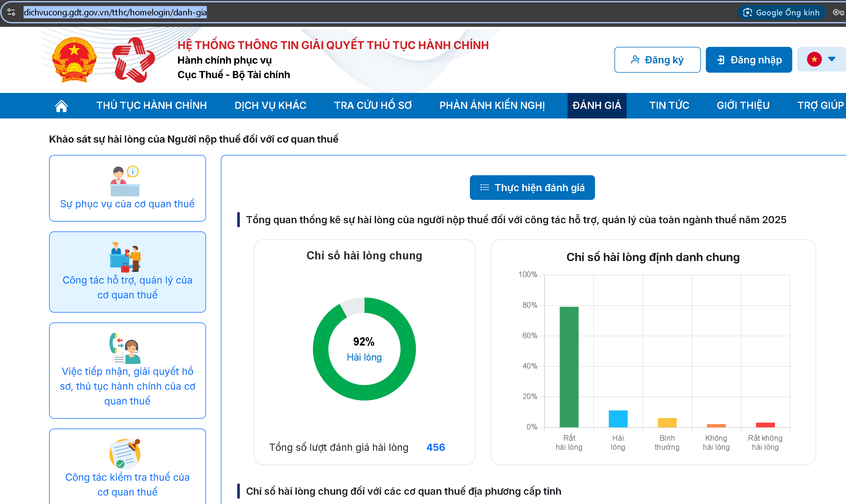This screenshot has height=504, width=846.
Task: Click the blue Hài lòng bar
Action: pyautogui.click(x=618, y=419)
